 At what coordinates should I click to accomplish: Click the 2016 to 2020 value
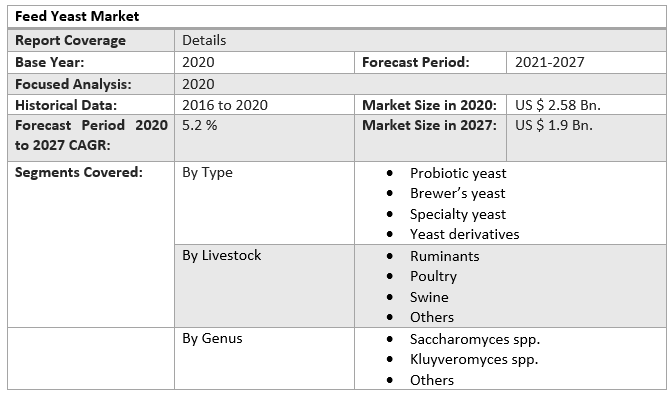tap(225, 105)
